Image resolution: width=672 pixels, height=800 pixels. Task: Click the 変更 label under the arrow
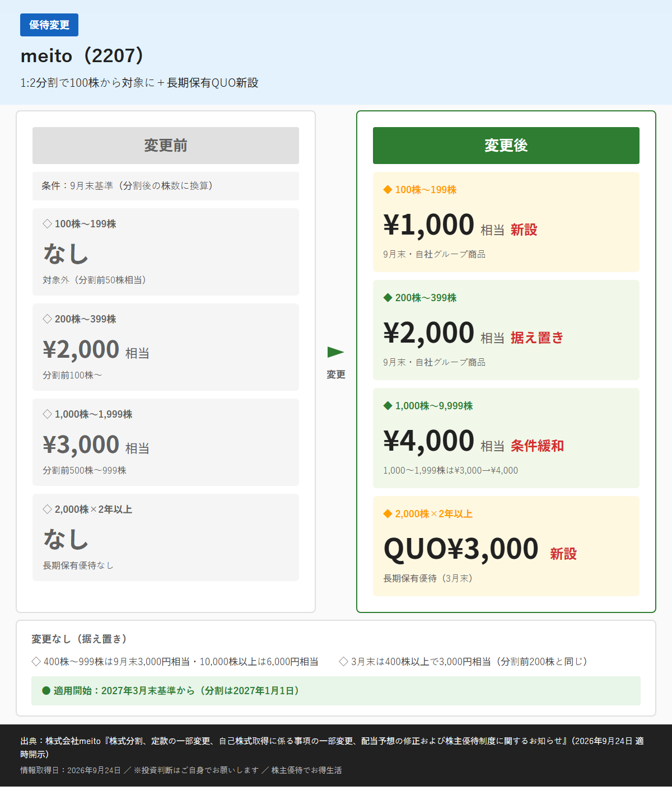336,375
